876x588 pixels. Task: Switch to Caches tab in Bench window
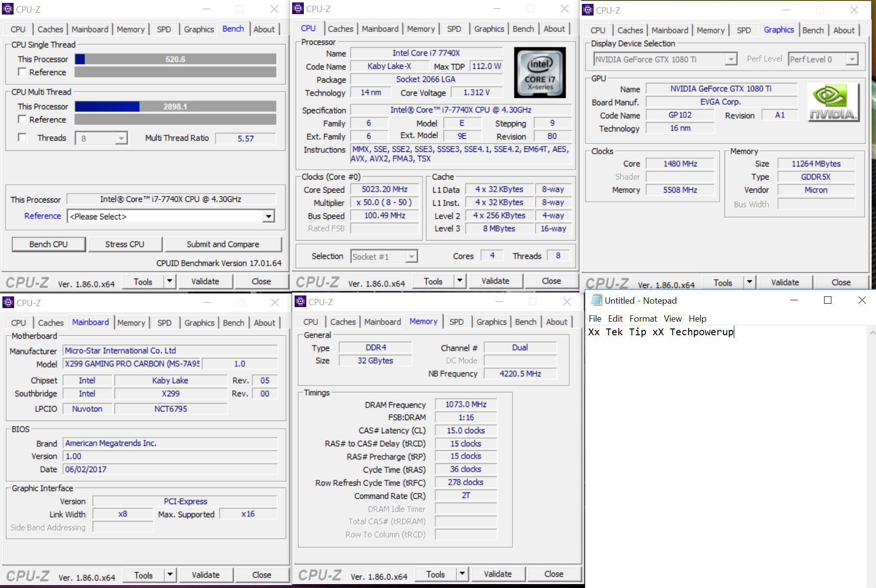click(x=50, y=29)
